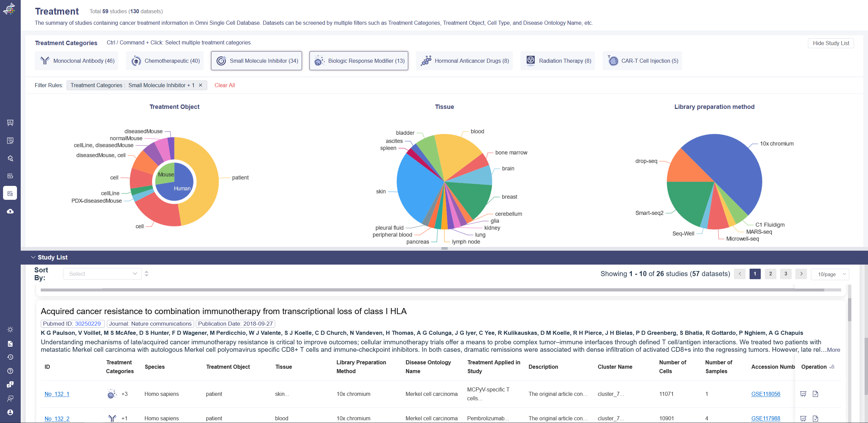868x423 pixels.
Task: Open the history clock icon
Action: click(10, 357)
